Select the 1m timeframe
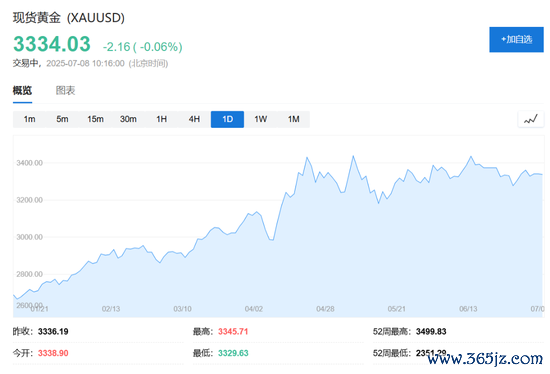 29,119
